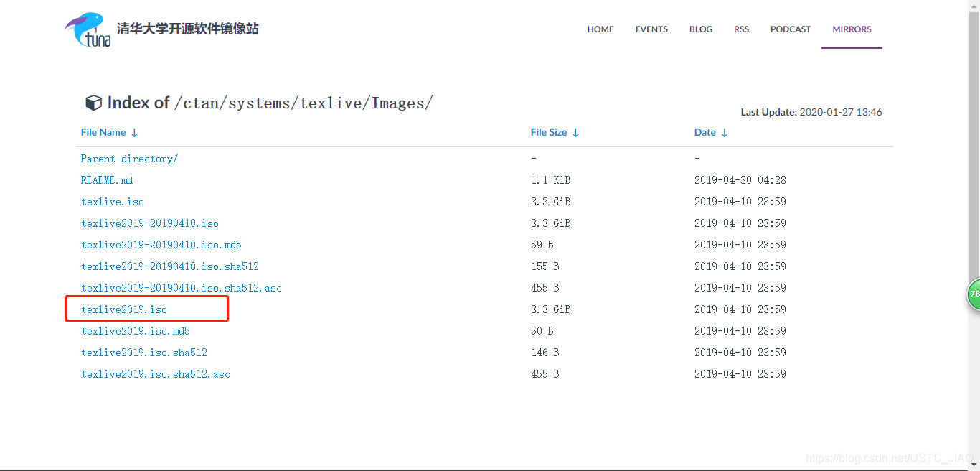Click the package box icon beside Index of
This screenshot has height=471, width=980.
(x=93, y=103)
